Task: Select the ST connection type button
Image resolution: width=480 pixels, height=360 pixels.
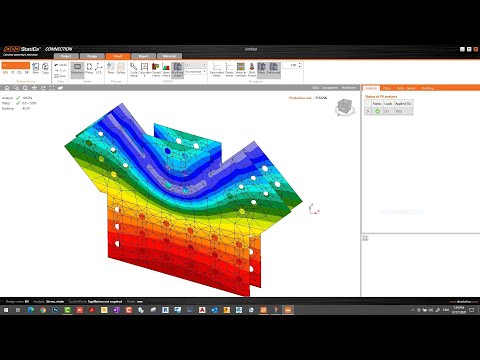Action: click(13, 72)
